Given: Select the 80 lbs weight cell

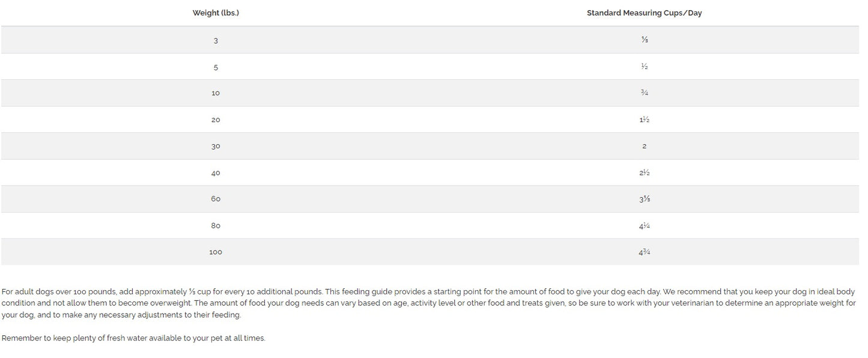Looking at the screenshot, I should click(x=216, y=225).
